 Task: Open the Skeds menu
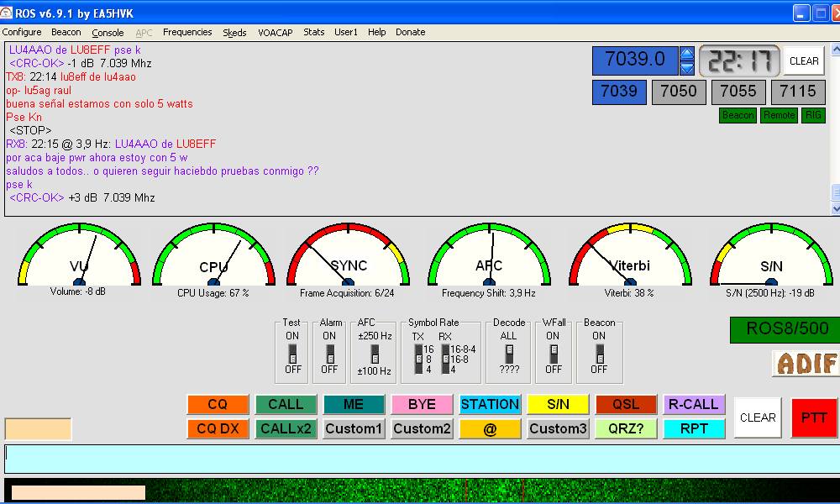[x=234, y=33]
